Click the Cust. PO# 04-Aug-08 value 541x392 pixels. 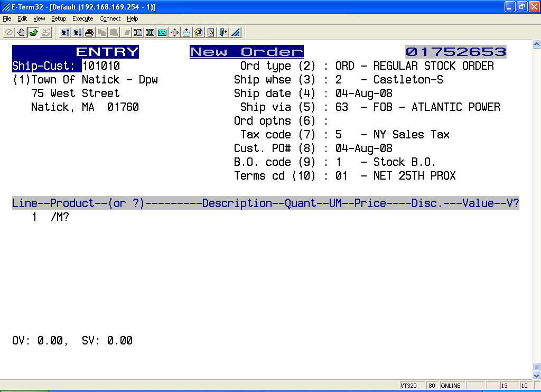(x=363, y=148)
